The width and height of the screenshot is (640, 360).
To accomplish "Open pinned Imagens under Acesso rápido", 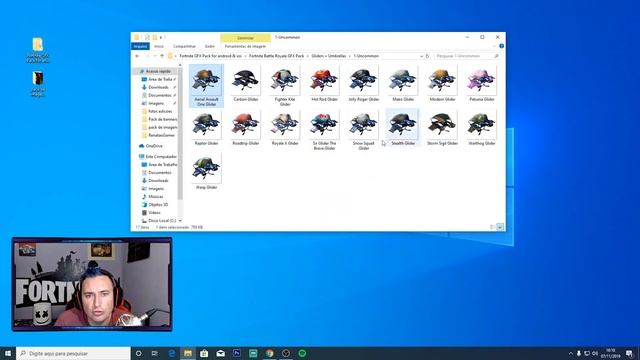I will (156, 103).
